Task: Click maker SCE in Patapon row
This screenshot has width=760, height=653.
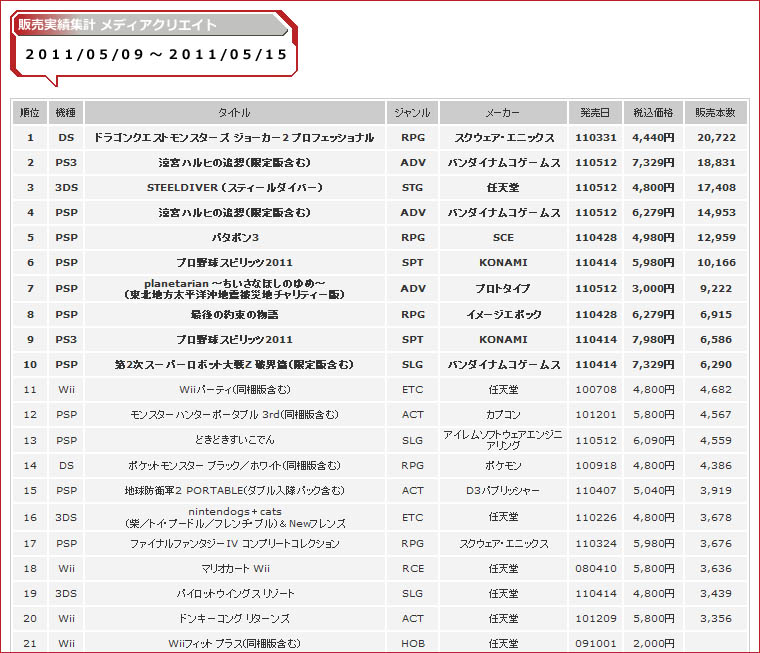Action: pyautogui.click(x=503, y=238)
